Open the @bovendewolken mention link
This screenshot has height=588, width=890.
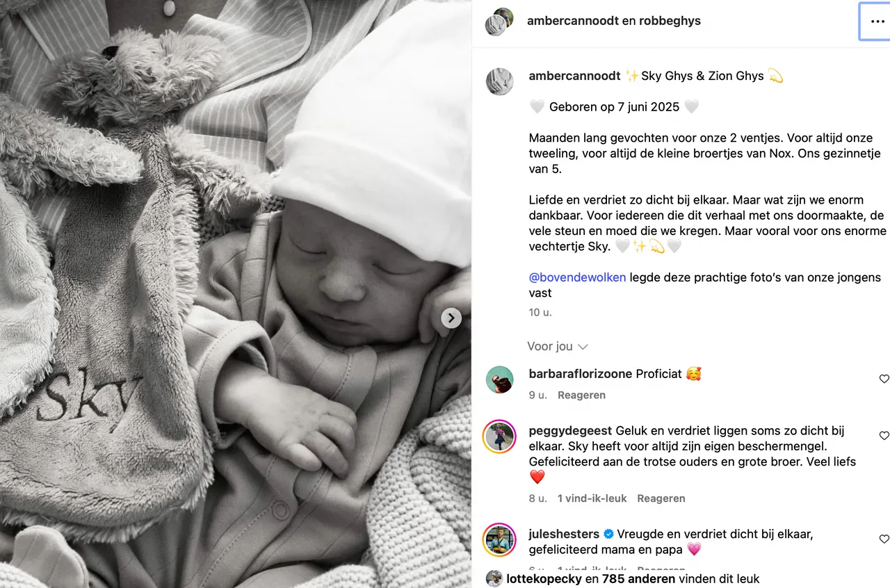(577, 277)
